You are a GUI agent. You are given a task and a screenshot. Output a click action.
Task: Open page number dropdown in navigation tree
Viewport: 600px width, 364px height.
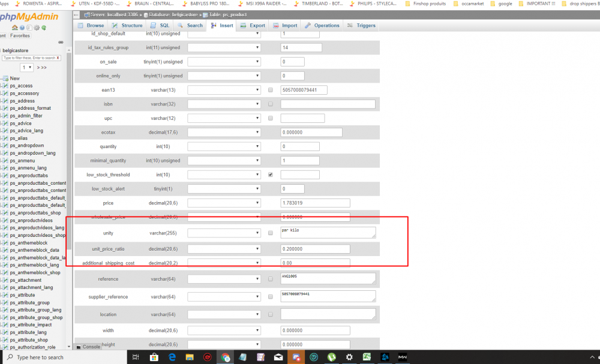tap(27, 67)
